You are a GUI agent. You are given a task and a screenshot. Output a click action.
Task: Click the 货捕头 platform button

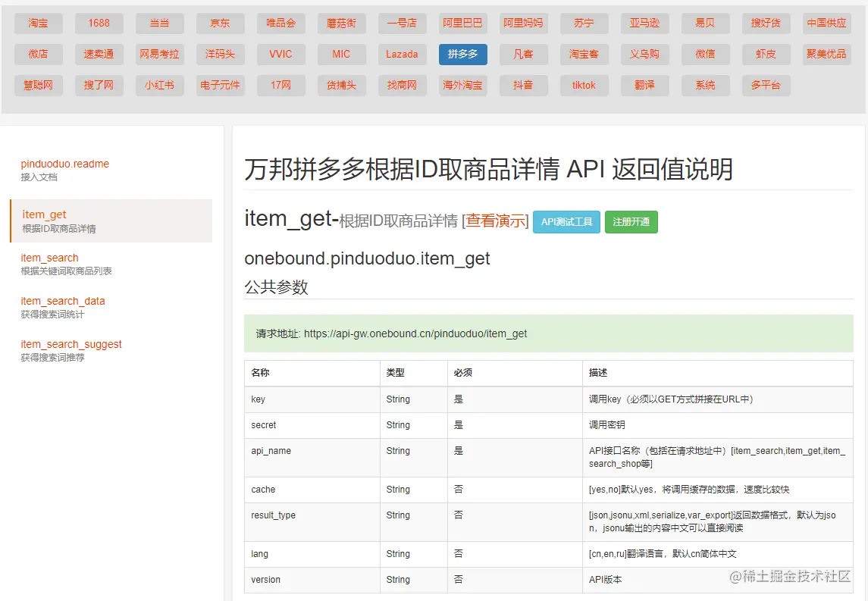(x=341, y=85)
